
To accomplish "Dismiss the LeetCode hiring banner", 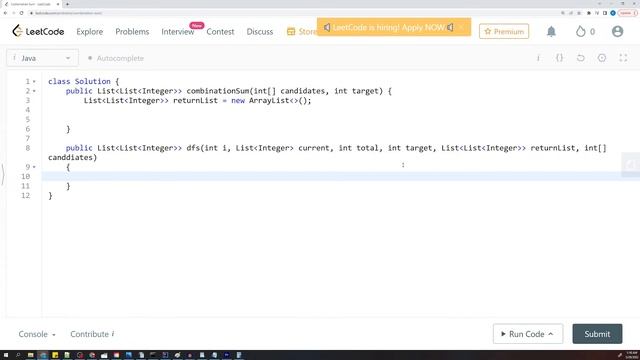I will tap(461, 27).
